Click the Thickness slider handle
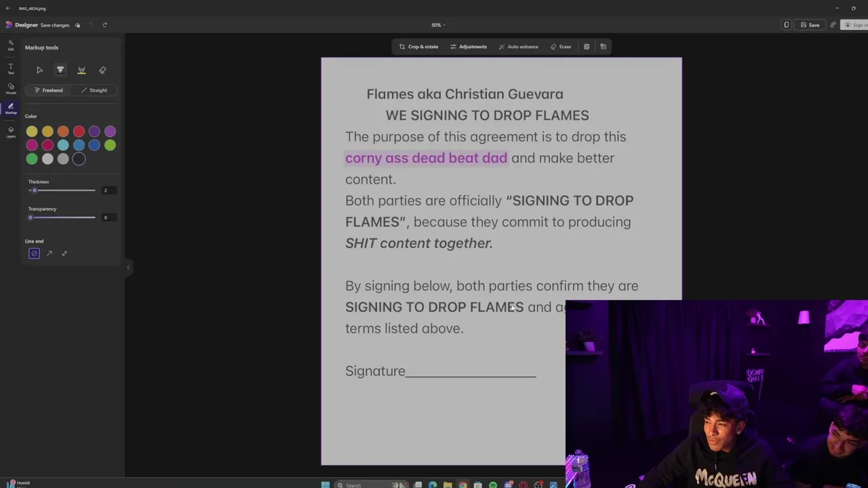This screenshot has width=868, height=488. click(x=34, y=190)
